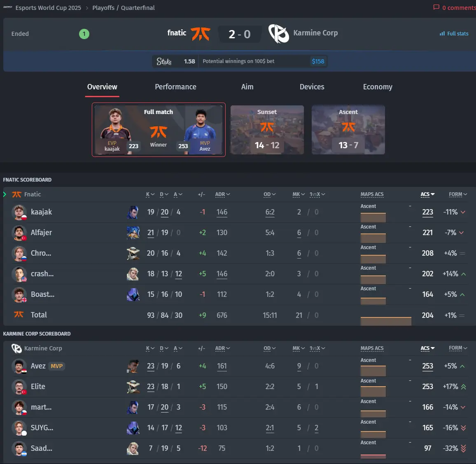The image size is (476, 464).
Task: Click kaajak's Ascent ACS bar
Action: click(373, 217)
